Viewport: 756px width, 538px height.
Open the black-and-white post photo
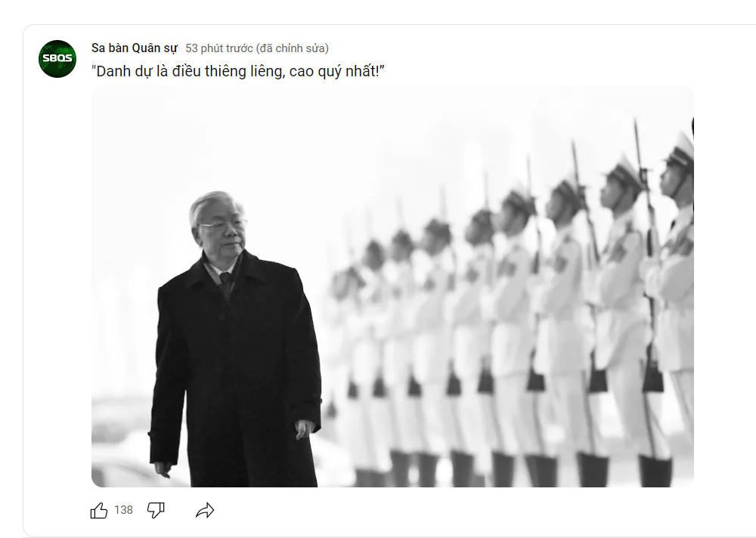[392, 286]
